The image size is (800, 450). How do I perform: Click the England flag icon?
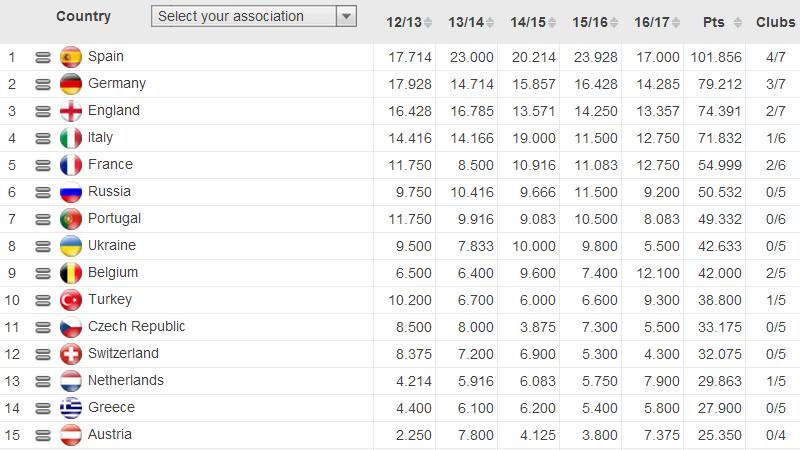pos(70,111)
